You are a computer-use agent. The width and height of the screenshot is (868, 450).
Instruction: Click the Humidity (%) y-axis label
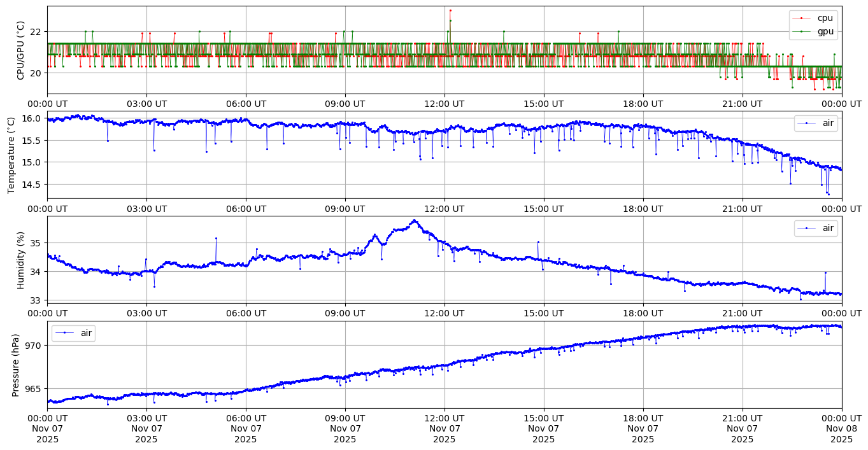point(20,260)
